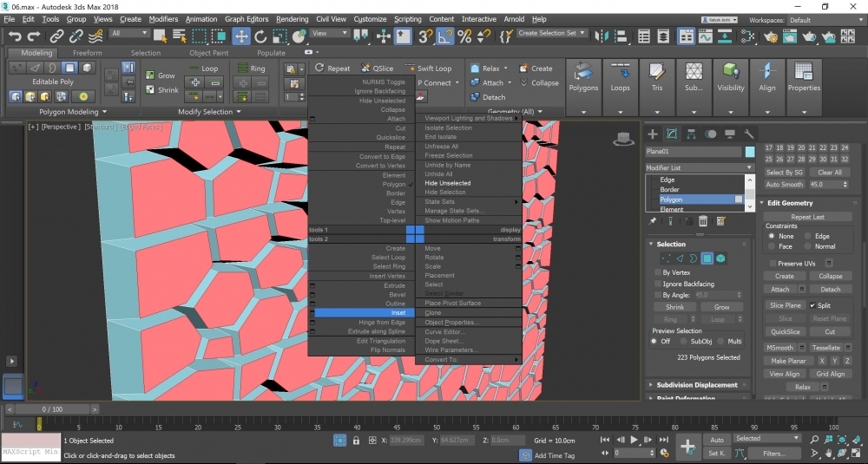Select the Move tool in main toolbar
This screenshot has height=464, width=868.
(x=240, y=36)
